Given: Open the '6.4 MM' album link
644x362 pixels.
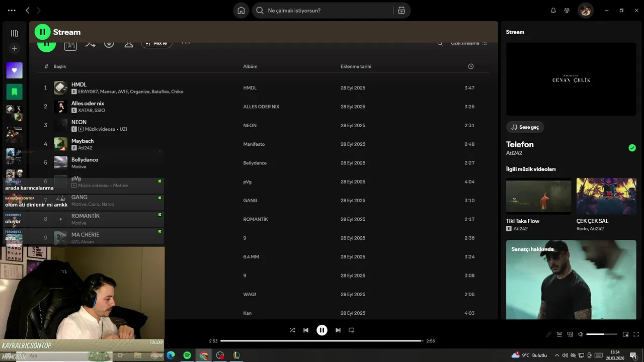Looking at the screenshot, I should pyautogui.click(x=251, y=257).
